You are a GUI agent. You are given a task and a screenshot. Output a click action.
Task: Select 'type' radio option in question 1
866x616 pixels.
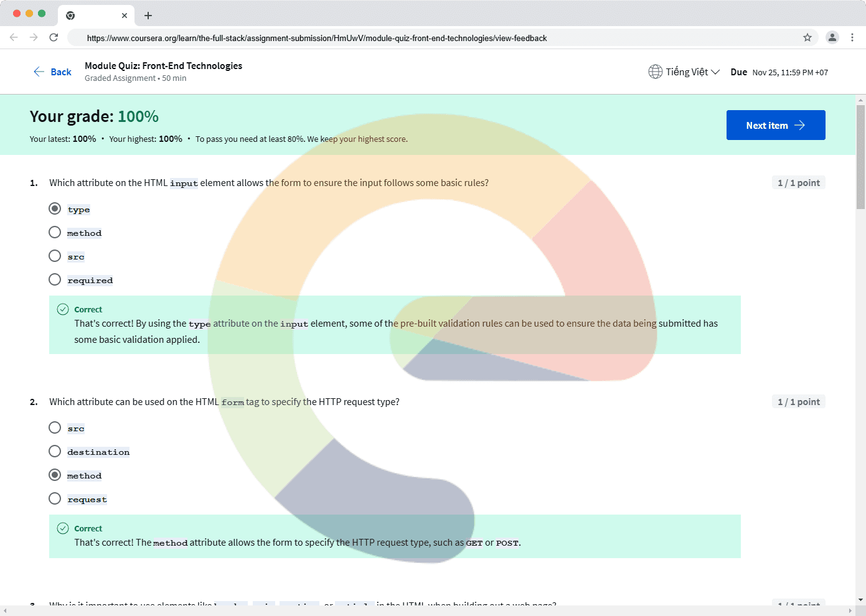click(x=55, y=209)
